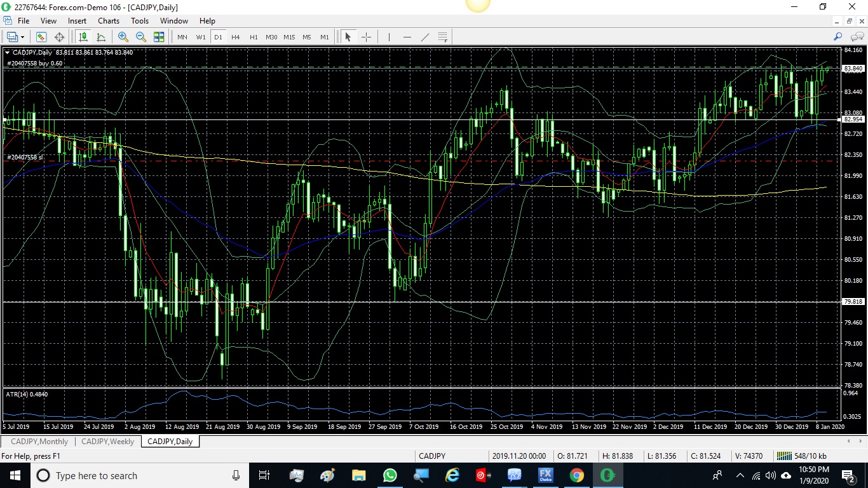Switch to the CADJPY,Weekly chart tab
This screenshot has height=488, width=868.
coord(107,442)
